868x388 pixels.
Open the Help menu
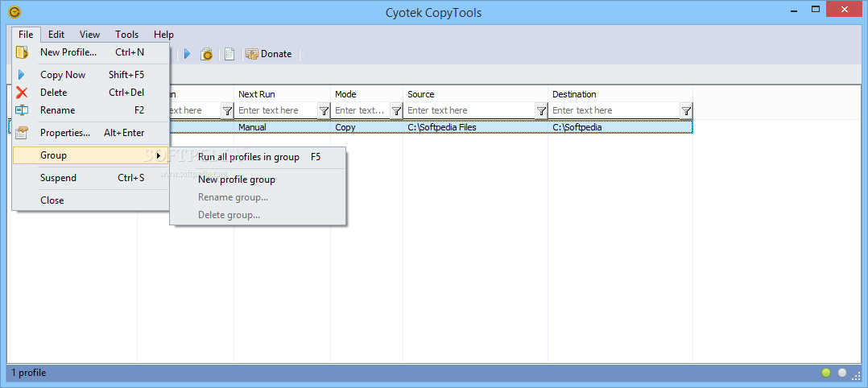pyautogui.click(x=164, y=35)
